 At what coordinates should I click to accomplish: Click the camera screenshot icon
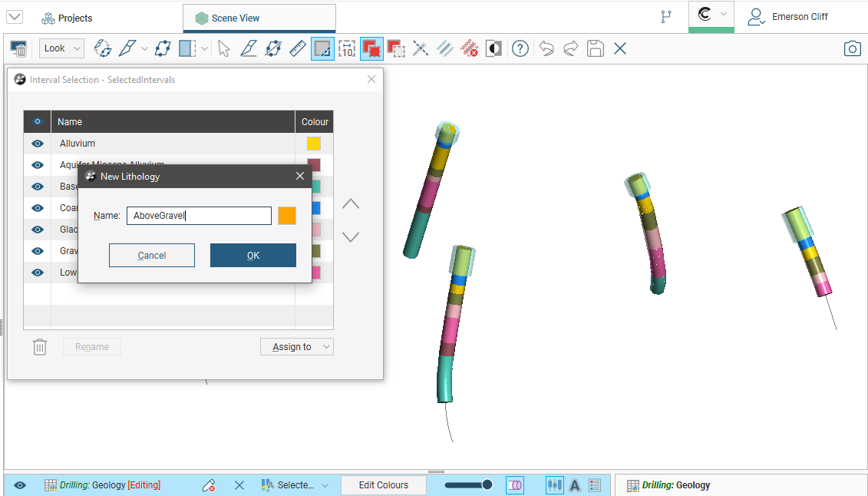coord(852,49)
